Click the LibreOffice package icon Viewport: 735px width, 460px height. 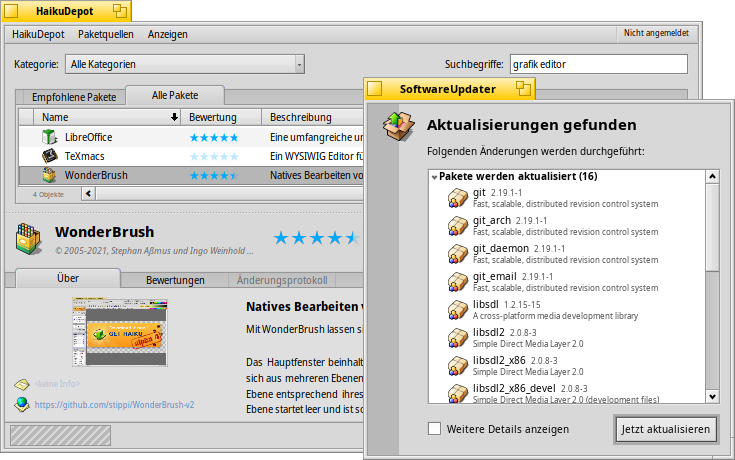tap(49, 137)
